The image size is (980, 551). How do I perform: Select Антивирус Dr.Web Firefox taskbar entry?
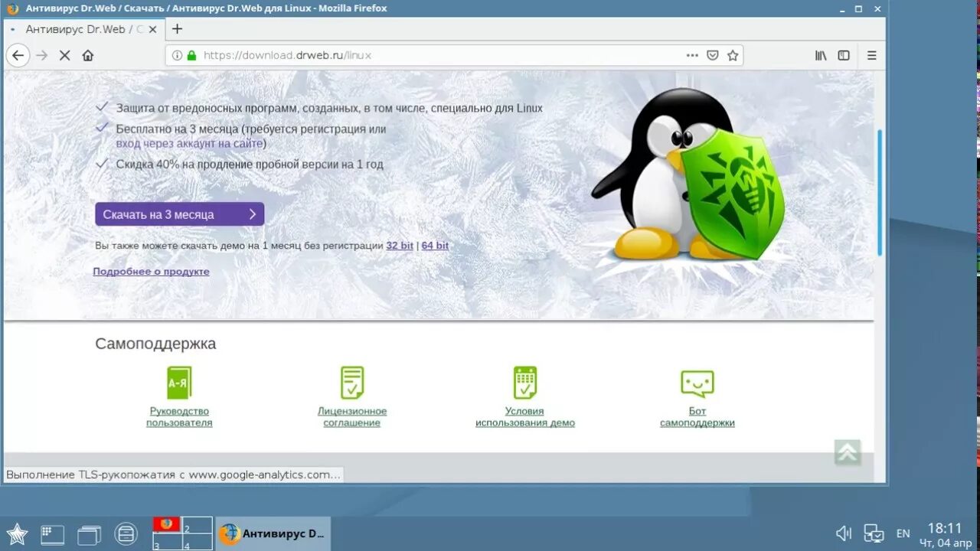(273, 533)
